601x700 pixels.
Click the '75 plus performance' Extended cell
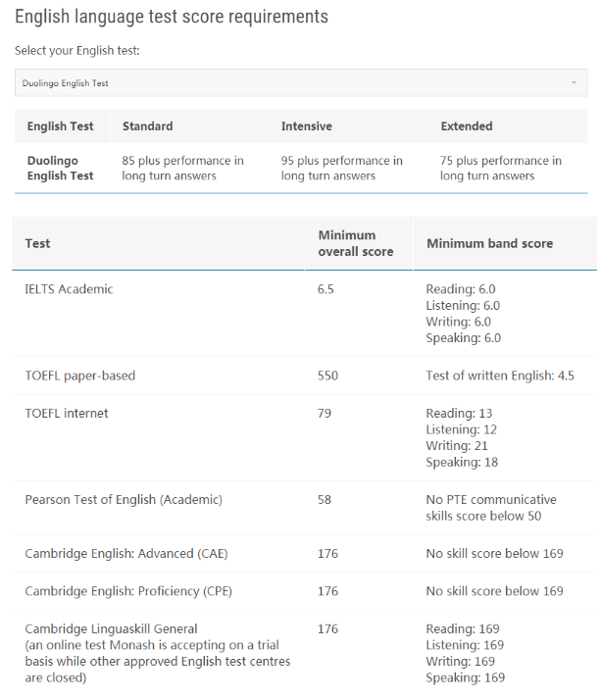[x=501, y=168]
